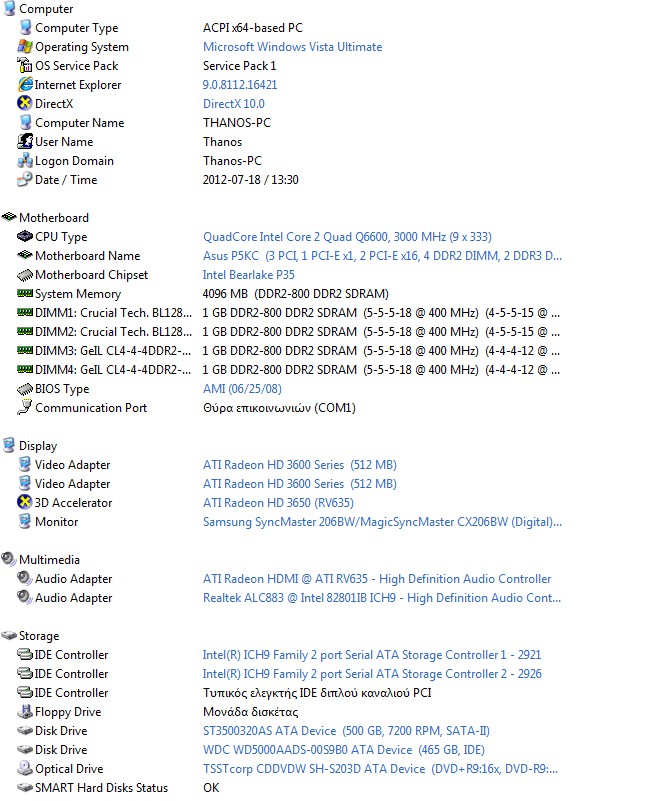Viewport: 649px width, 801px height.
Task: Select the Θύρα επικοινωνιών (COM1) value
Action: 279,408
